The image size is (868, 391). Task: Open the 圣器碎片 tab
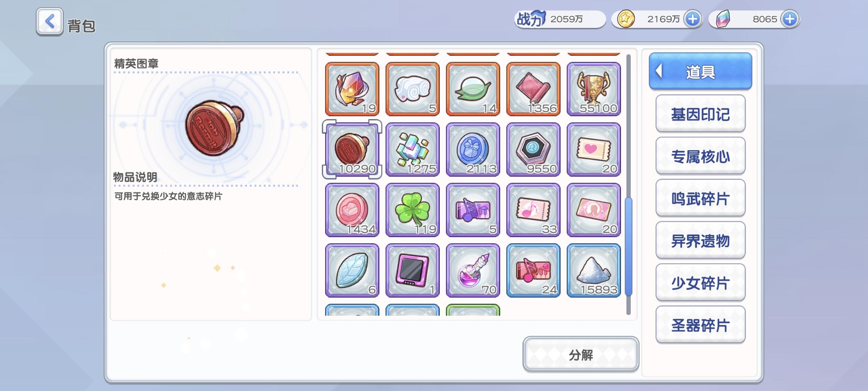(700, 325)
